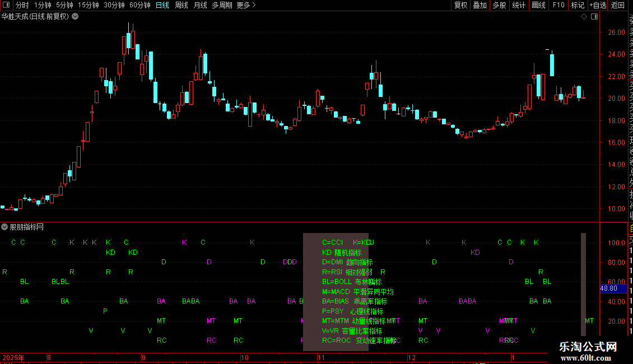The image size is (633, 364).
Task: Open the 多股 multi-stock view
Action: (x=499, y=5)
